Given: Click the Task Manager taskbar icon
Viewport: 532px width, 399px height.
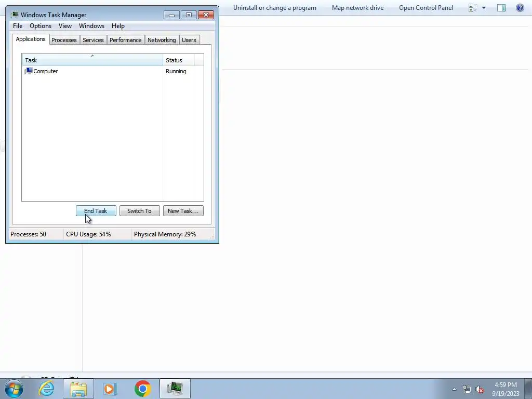Looking at the screenshot, I should point(175,389).
